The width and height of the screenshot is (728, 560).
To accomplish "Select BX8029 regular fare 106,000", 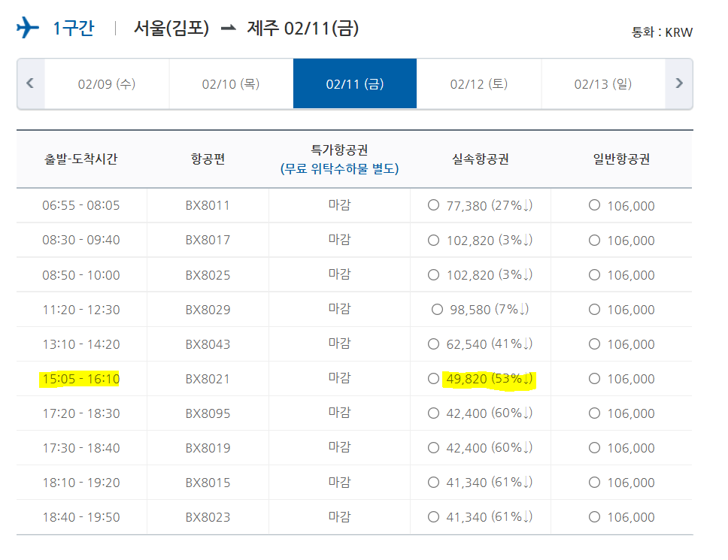I will pyautogui.click(x=594, y=309).
